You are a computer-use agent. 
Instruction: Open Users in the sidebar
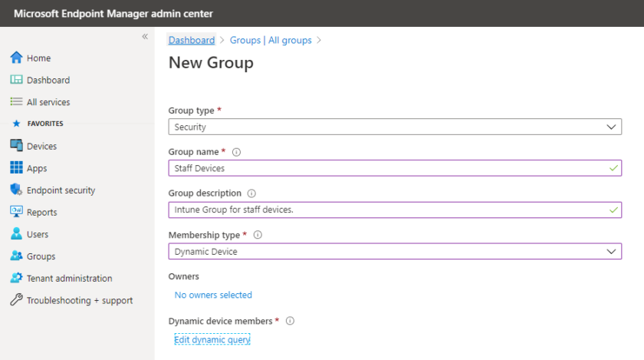[x=38, y=234]
